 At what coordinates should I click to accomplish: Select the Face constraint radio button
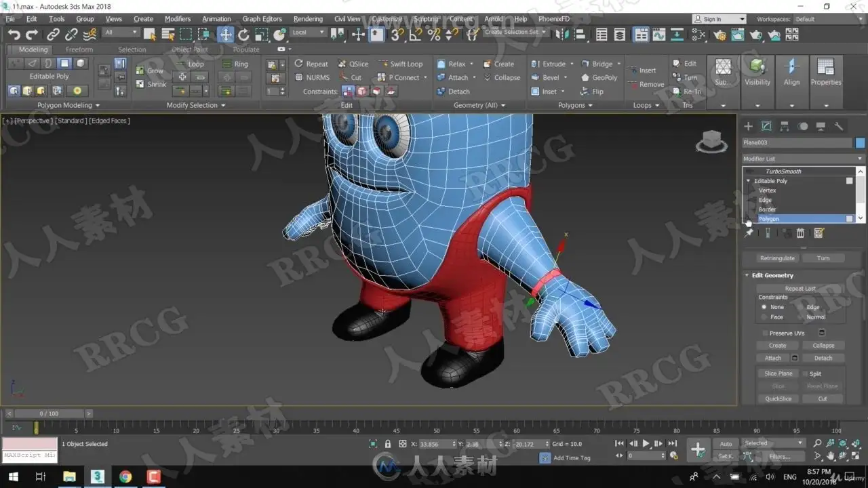tap(765, 317)
